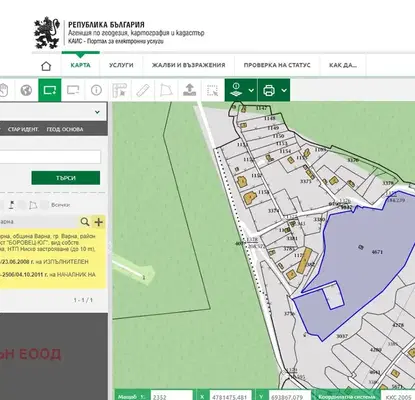This screenshot has width=415, height=400.
Task: Open the ЖАЛБИ И ВЪЗРАЖЕНИЯ tab
Action: pyautogui.click(x=189, y=65)
